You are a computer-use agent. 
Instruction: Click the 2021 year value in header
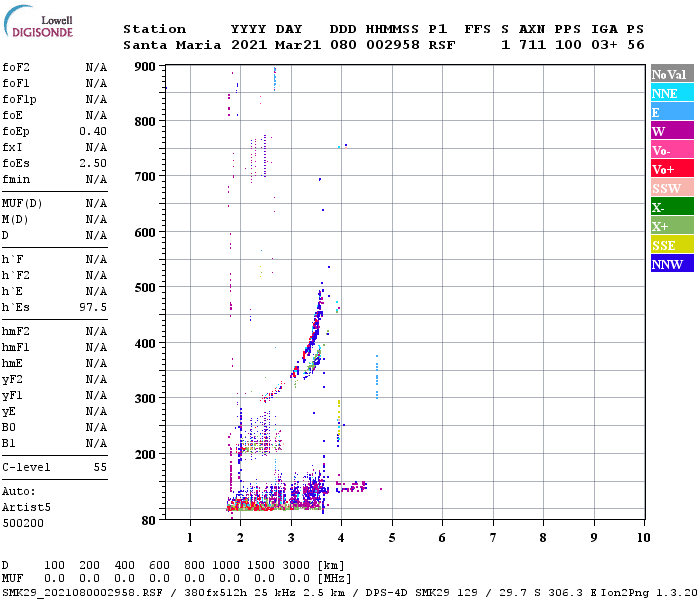click(x=249, y=46)
